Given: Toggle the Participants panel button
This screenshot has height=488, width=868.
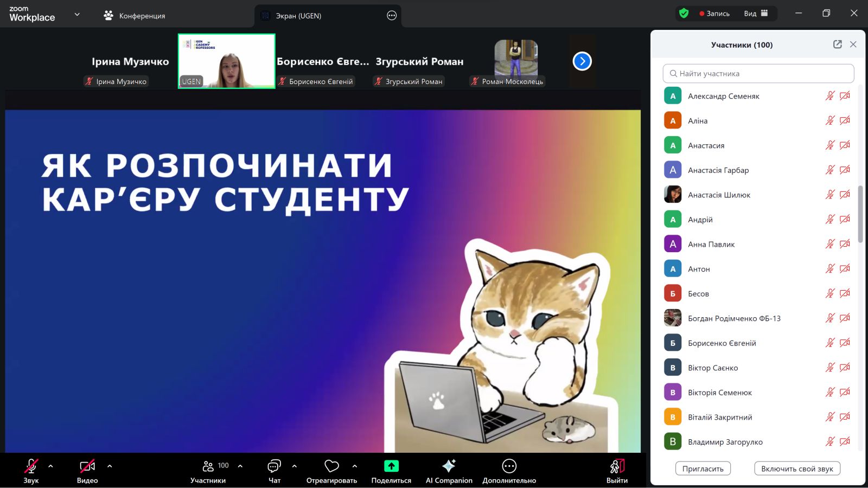Looking at the screenshot, I should (208, 467).
